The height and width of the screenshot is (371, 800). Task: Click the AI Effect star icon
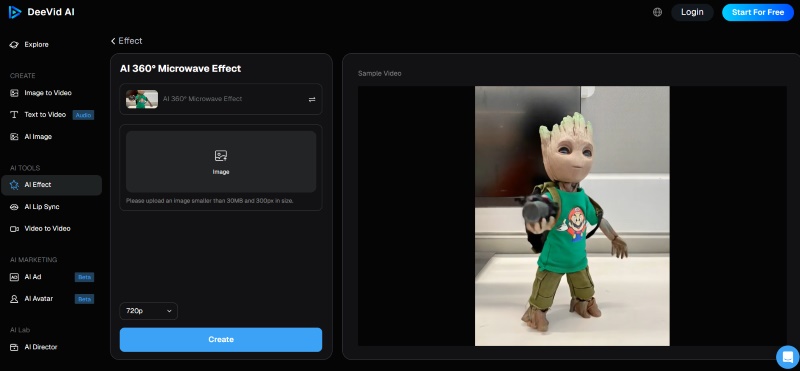[x=14, y=185]
